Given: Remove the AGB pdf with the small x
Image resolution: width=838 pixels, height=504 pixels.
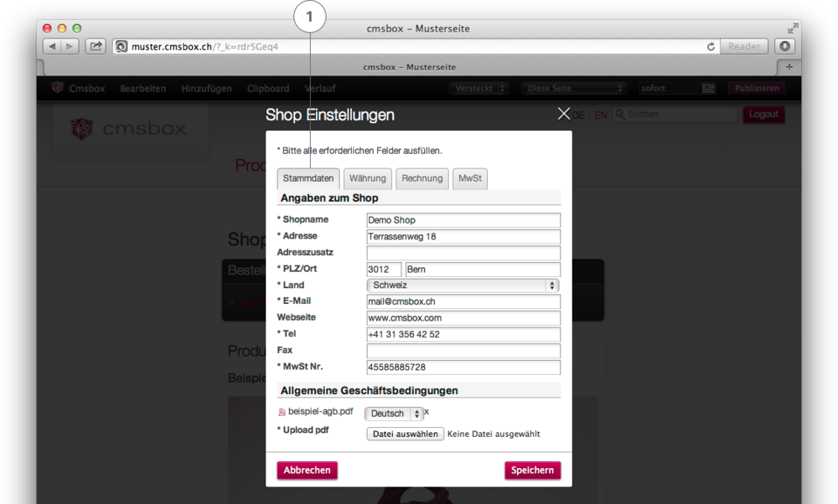Looking at the screenshot, I should click(x=427, y=412).
